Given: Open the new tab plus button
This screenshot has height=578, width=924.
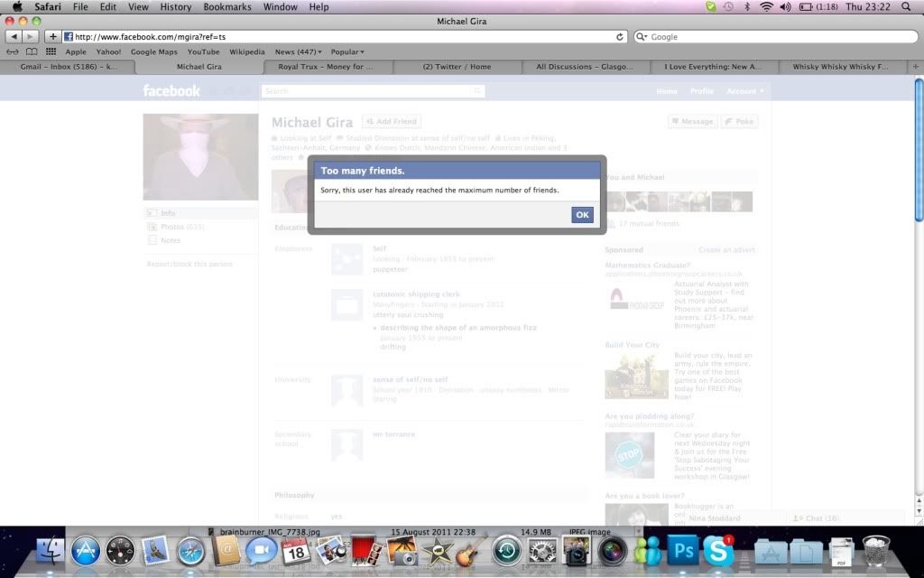Looking at the screenshot, I should click(913, 67).
